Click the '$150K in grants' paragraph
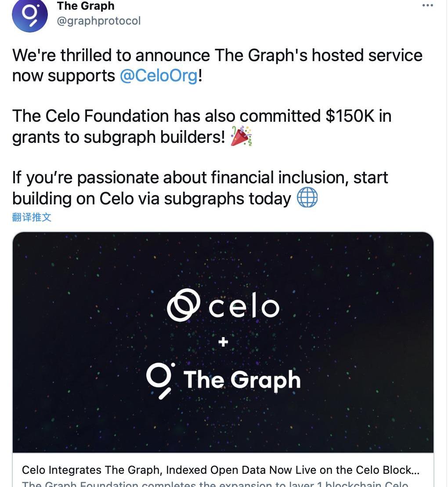 click(202, 127)
